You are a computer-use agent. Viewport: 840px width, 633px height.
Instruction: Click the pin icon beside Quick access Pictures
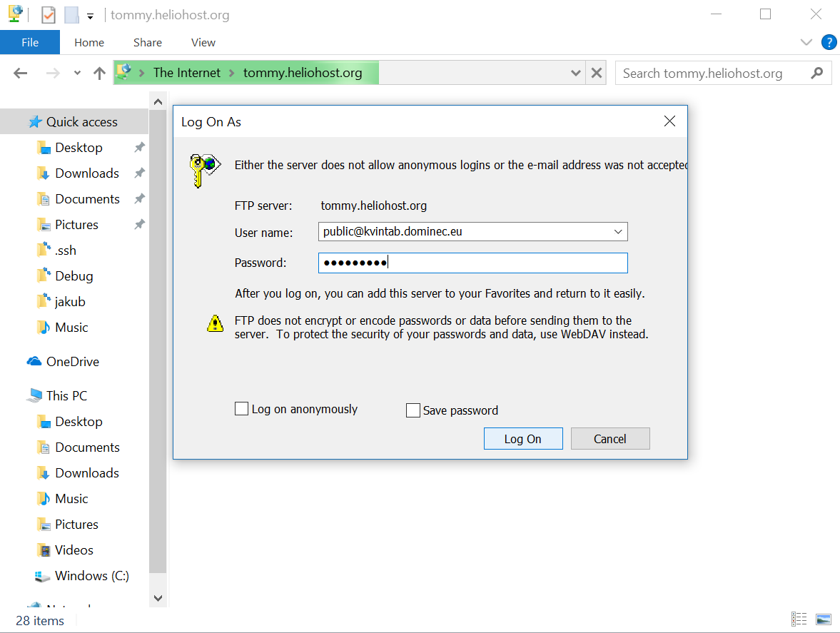point(139,224)
